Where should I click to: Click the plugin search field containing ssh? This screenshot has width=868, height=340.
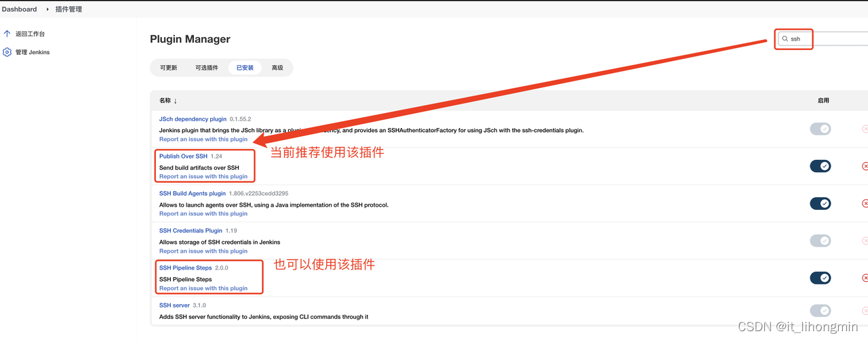point(823,39)
